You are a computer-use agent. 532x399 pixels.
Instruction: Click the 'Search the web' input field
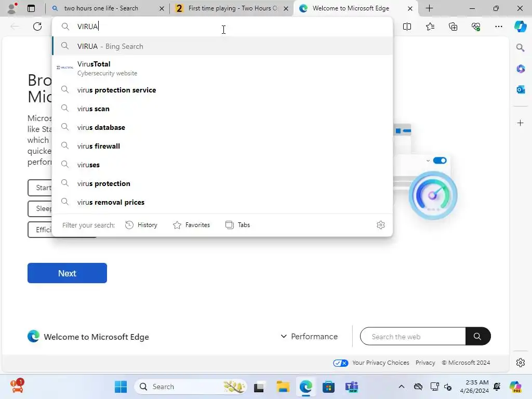413,337
